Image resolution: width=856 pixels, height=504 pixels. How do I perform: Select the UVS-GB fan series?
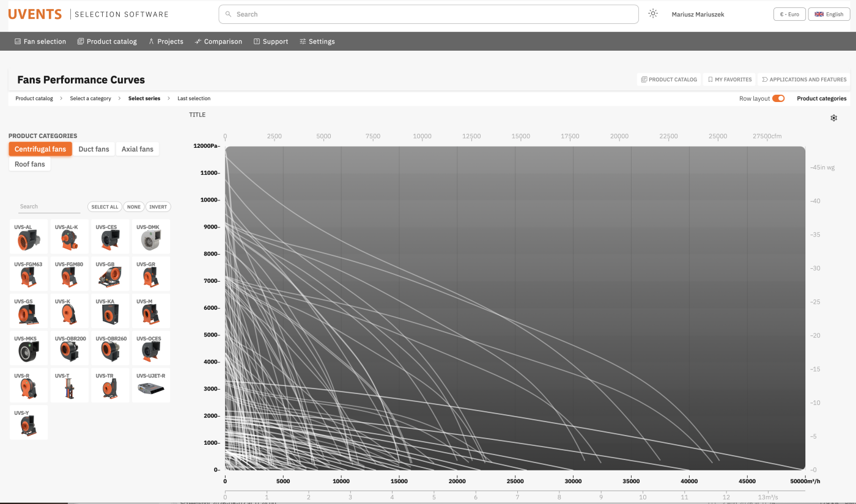tap(110, 274)
